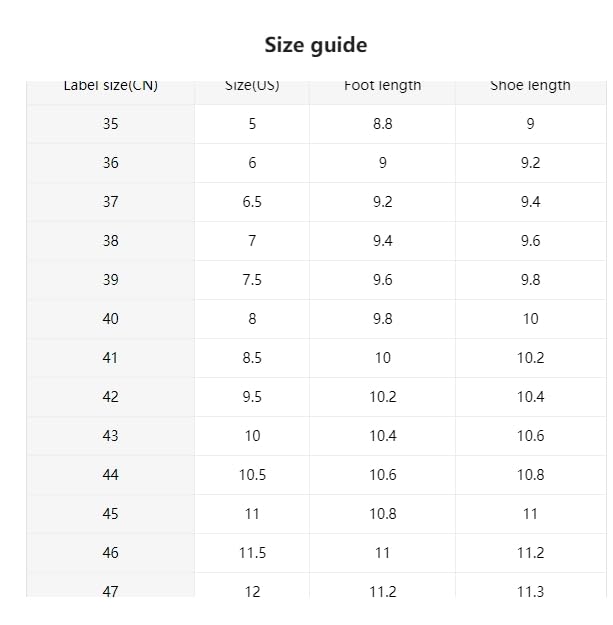Click US size 9.5 cell

(252, 397)
